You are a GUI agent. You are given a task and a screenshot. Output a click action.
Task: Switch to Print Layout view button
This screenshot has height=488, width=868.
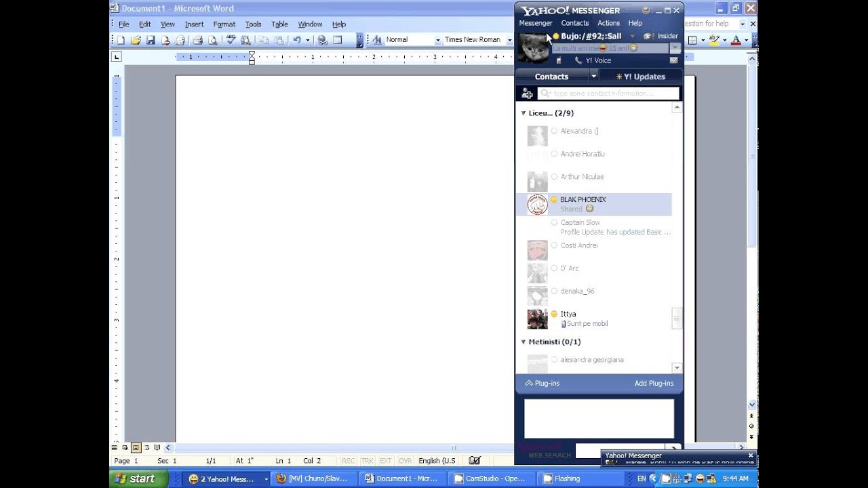[x=136, y=448]
